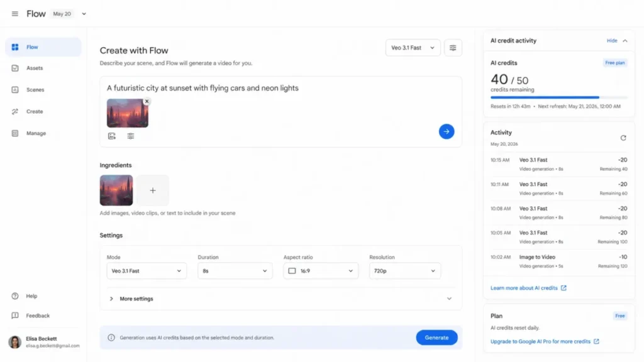Screen dimensions: 644x362
Task: Open the Duration 8s dropdown
Action: point(235,271)
